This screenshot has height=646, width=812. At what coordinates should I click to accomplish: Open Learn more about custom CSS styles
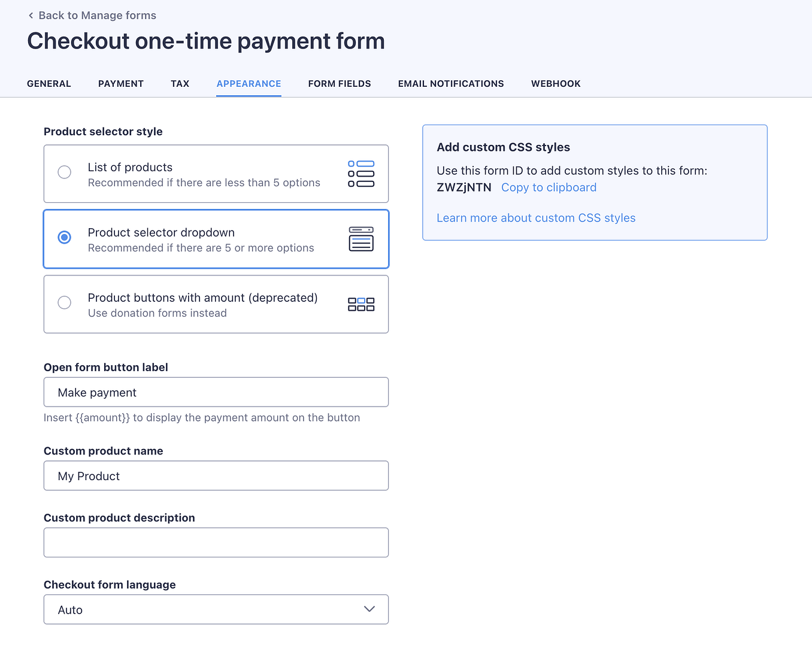point(536,218)
